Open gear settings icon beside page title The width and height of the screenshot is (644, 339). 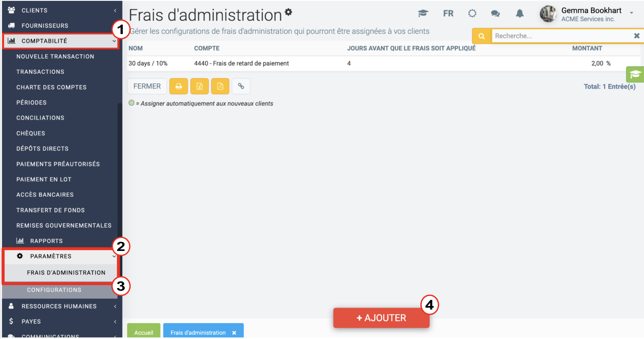(x=288, y=12)
